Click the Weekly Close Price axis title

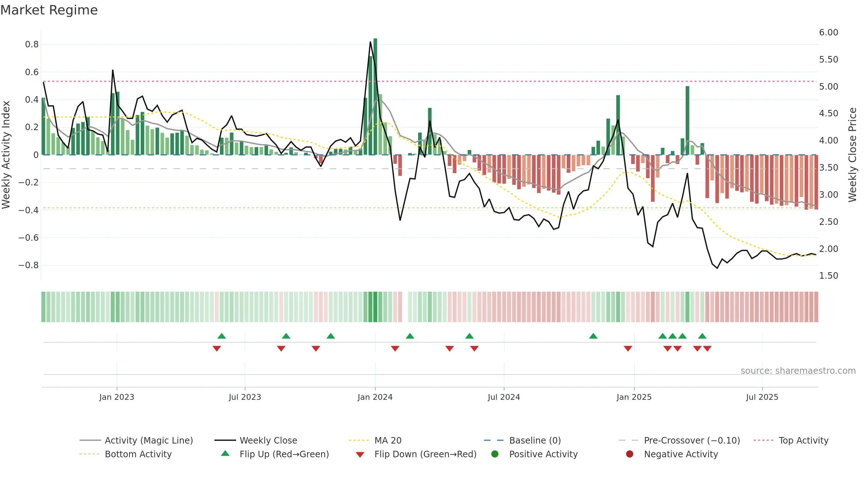tap(852, 155)
